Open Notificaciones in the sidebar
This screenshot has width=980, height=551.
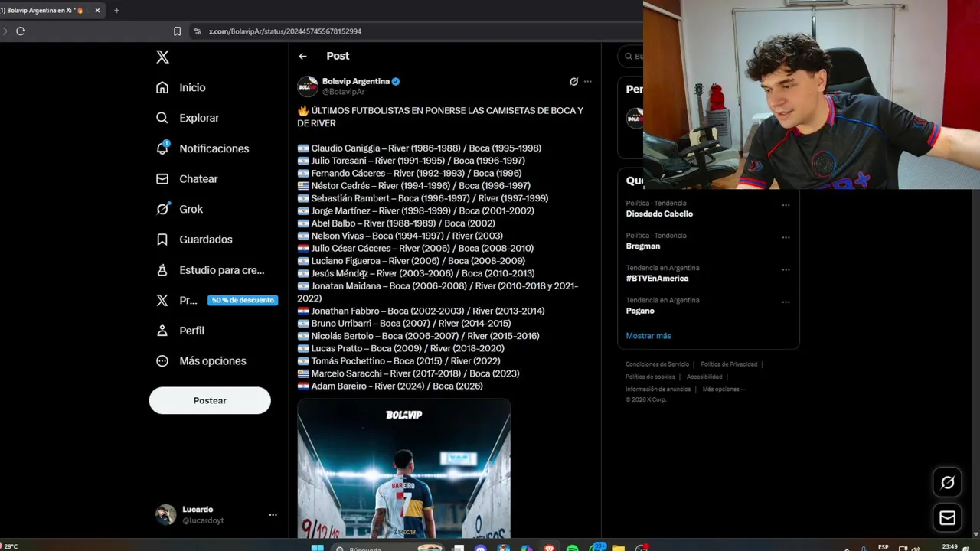tap(202, 148)
